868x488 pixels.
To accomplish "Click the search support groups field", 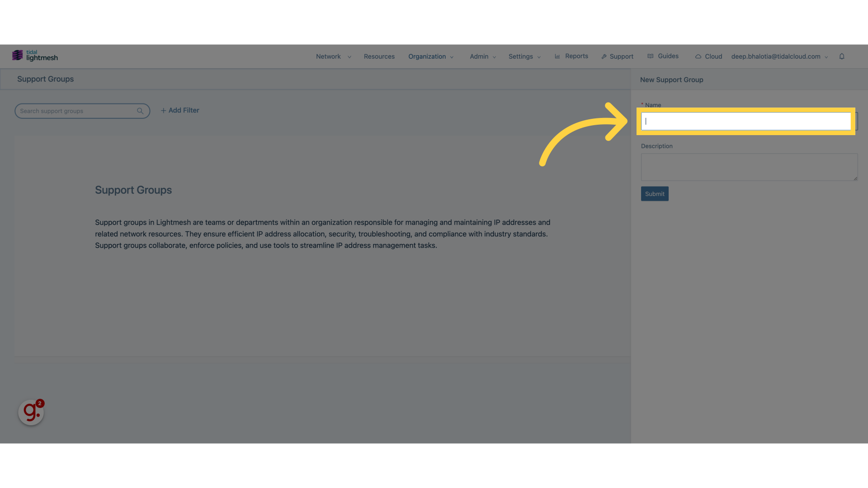I will (x=82, y=111).
